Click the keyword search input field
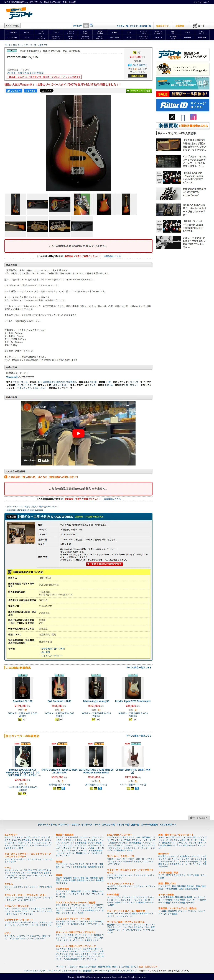 tap(46, 26)
